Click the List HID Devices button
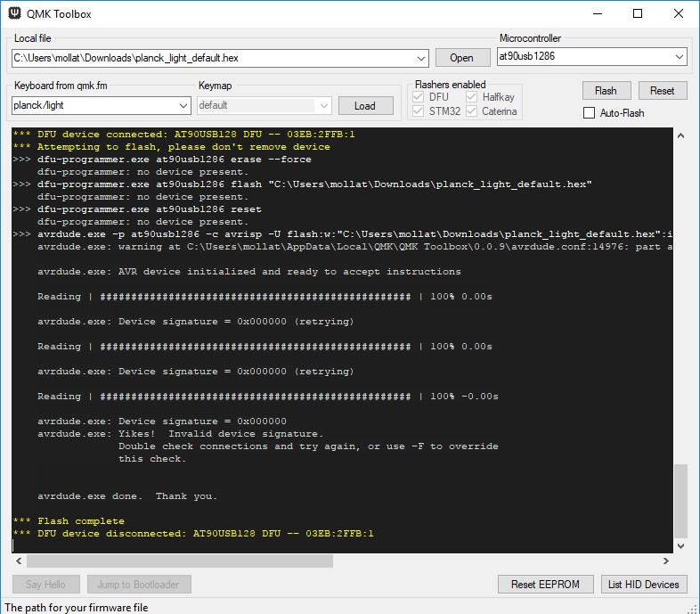 click(643, 585)
